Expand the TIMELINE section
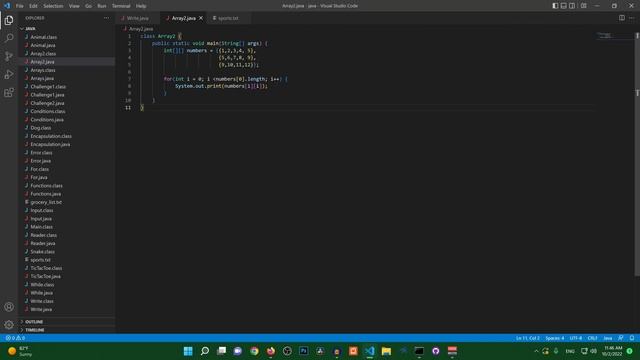Screen dimensions: 640x360 [67, 330]
